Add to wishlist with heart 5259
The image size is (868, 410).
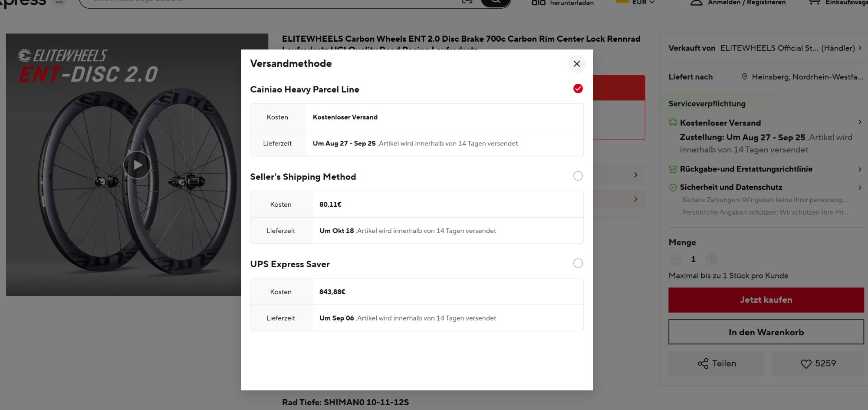click(818, 364)
